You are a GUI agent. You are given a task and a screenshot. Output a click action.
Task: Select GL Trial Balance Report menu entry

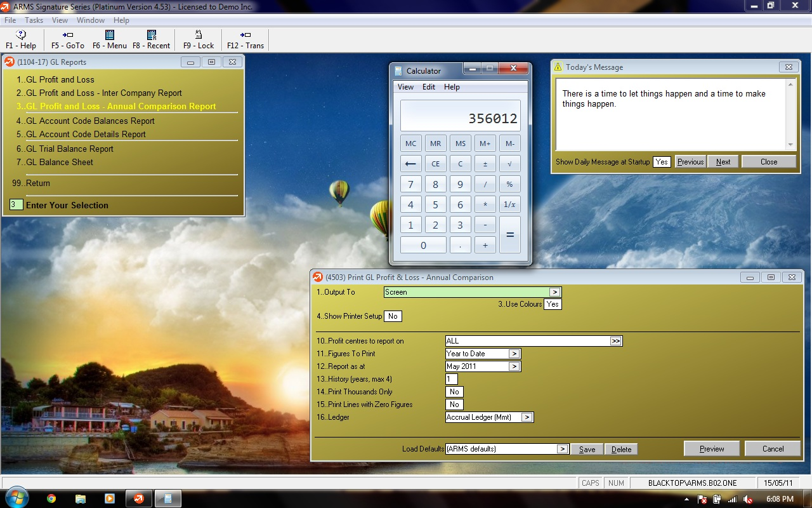(x=70, y=149)
